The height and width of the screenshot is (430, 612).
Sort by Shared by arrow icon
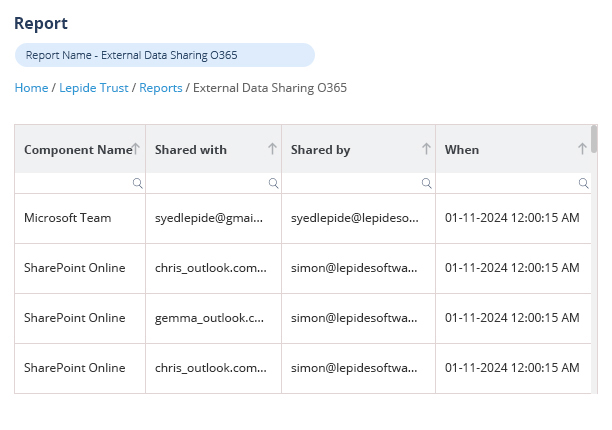tap(426, 149)
